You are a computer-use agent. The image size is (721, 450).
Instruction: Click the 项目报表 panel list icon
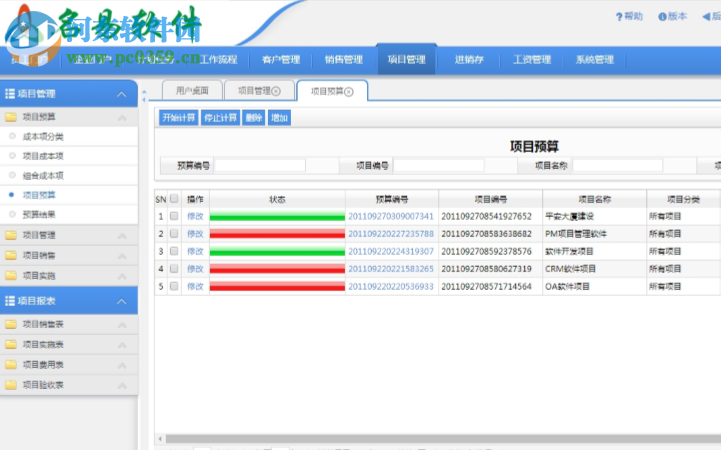click(x=10, y=301)
